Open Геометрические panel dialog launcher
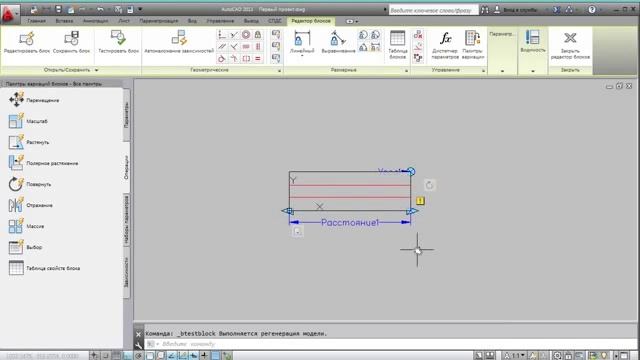The height and width of the screenshot is (360, 640). point(280,71)
